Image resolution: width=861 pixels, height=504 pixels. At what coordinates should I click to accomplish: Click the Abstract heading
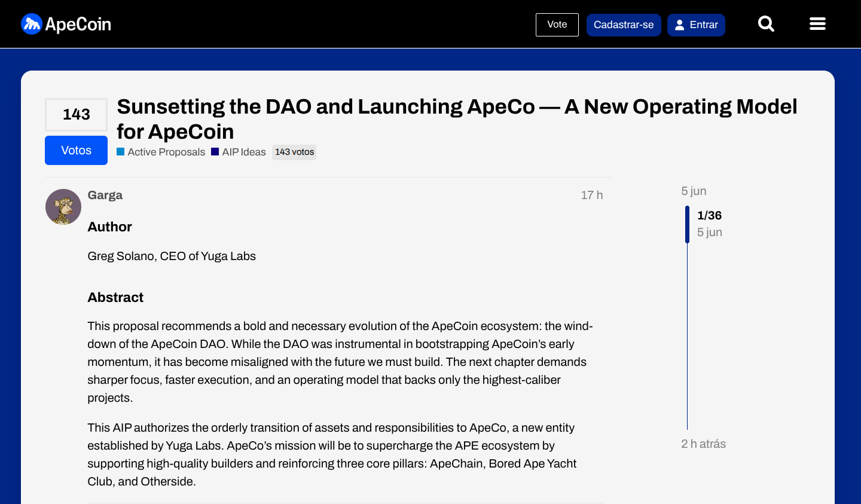click(x=115, y=297)
